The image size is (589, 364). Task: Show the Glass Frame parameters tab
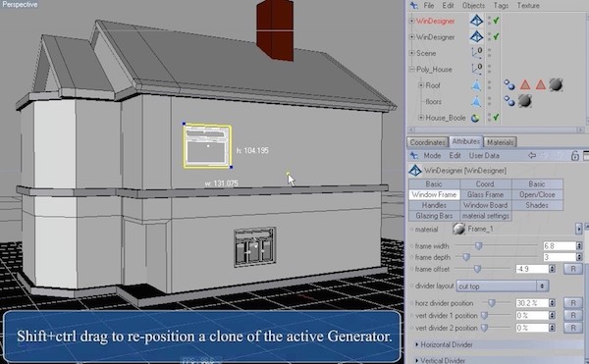[x=485, y=194]
